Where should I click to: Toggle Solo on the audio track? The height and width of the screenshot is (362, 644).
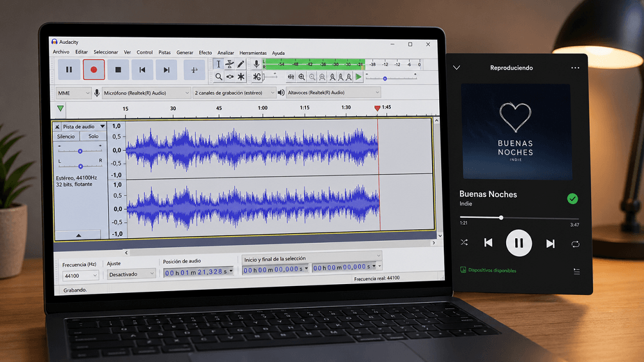coord(93,137)
